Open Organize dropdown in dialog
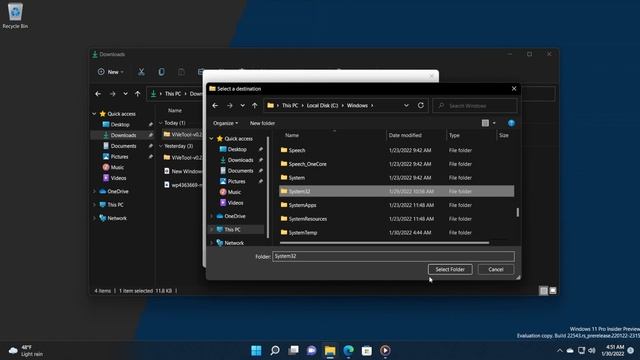Image resolution: width=640 pixels, height=360 pixels. coord(225,123)
